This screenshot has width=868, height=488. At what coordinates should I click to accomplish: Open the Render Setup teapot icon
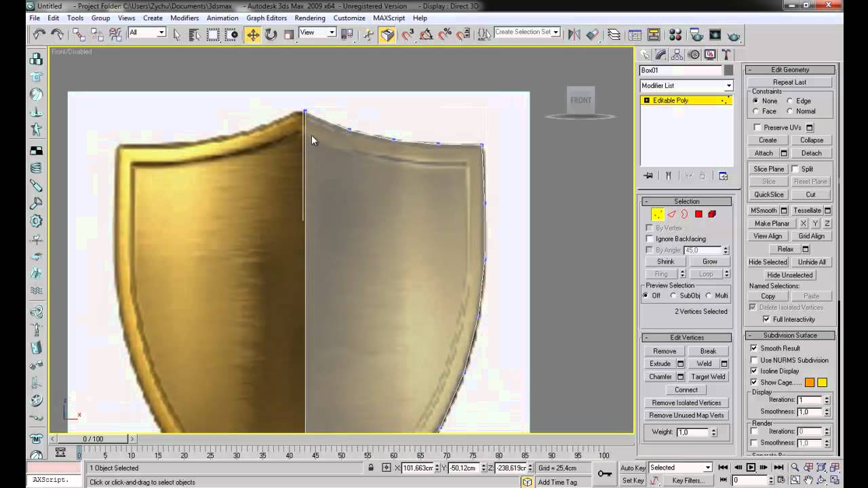(x=696, y=35)
